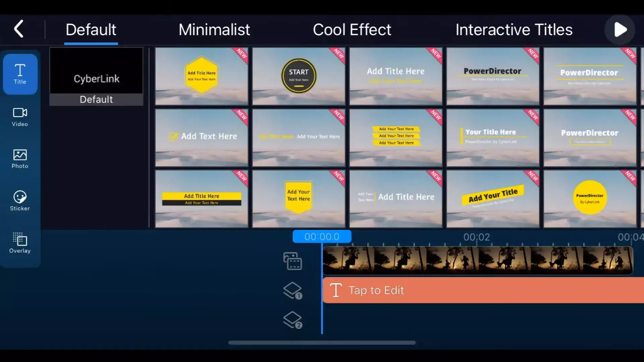The width and height of the screenshot is (644, 362).
Task: Click the horizontal scrollbar below timeline
Action: point(322,343)
